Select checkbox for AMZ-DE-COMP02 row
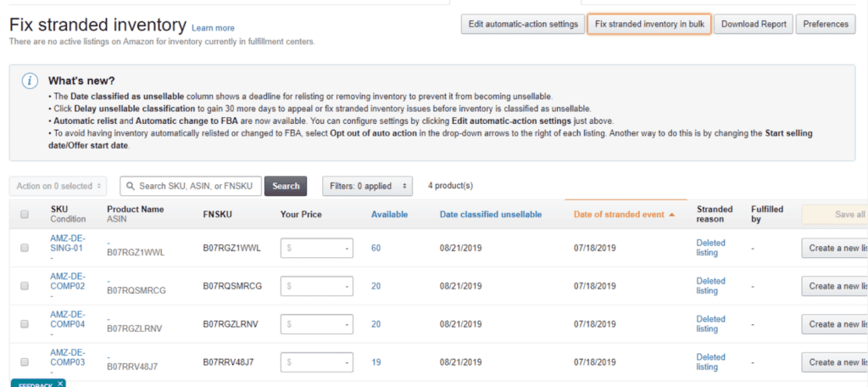 (25, 286)
